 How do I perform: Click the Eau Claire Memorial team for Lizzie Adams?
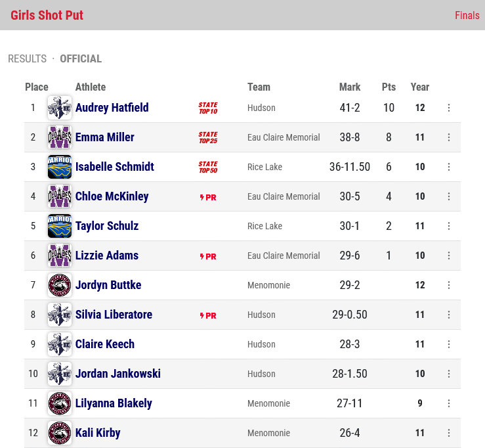tap(284, 256)
